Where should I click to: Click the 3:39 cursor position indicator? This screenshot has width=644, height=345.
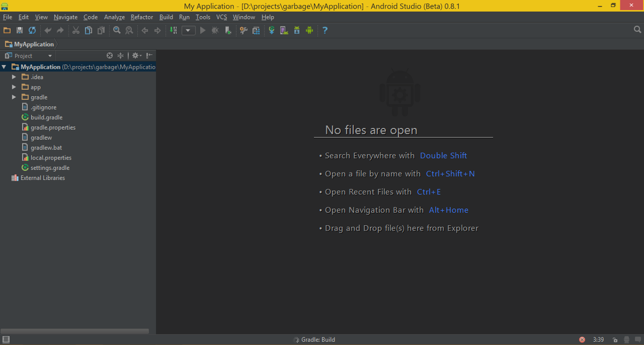click(598, 340)
